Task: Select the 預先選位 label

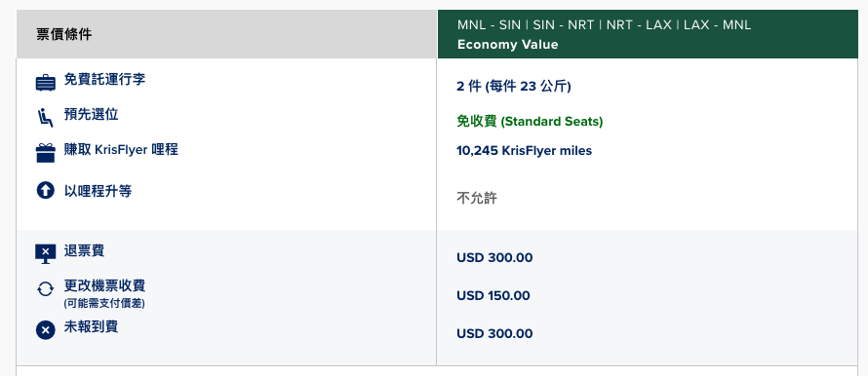Action: [x=91, y=115]
